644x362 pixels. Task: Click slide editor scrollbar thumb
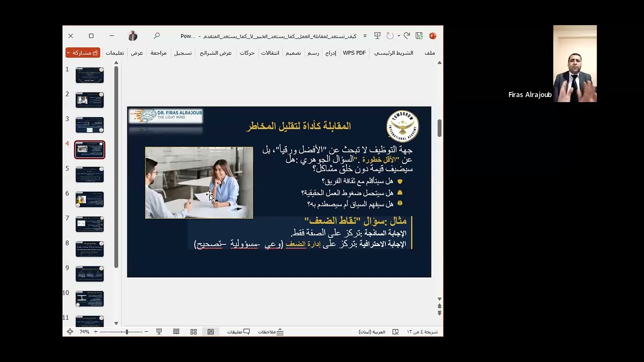[x=439, y=128]
